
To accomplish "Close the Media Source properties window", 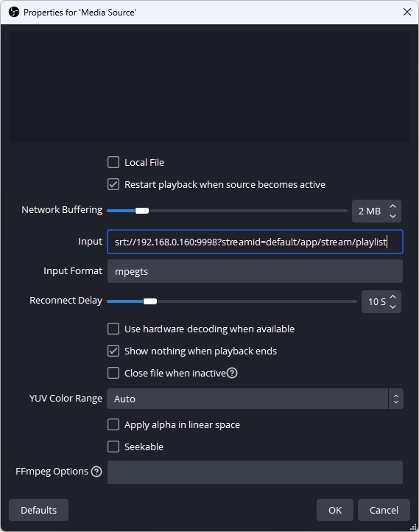I will click(407, 12).
